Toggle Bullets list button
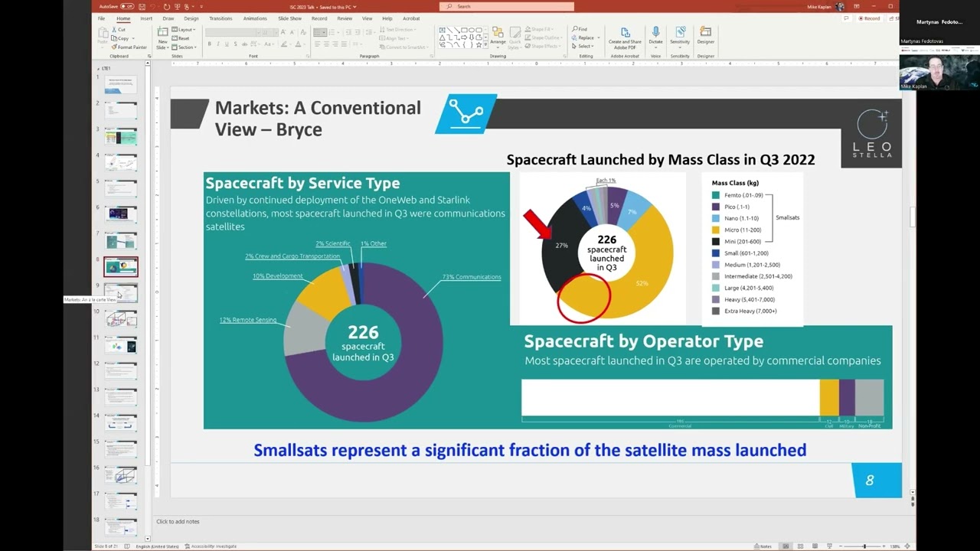The image size is (980, 551). [x=318, y=32]
